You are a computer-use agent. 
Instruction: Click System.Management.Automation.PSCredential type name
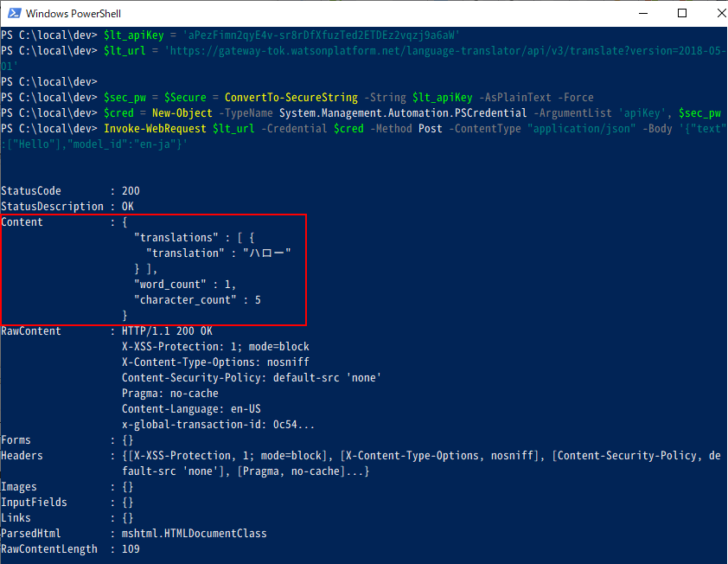(403, 113)
